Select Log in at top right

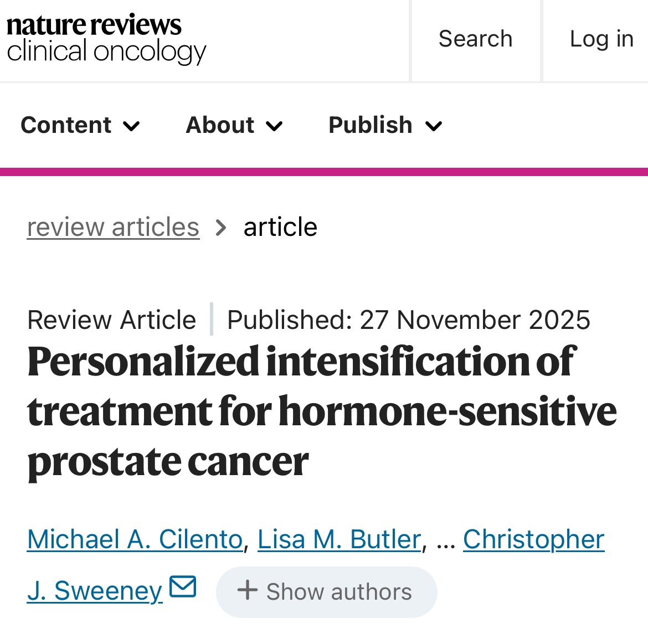tap(601, 40)
